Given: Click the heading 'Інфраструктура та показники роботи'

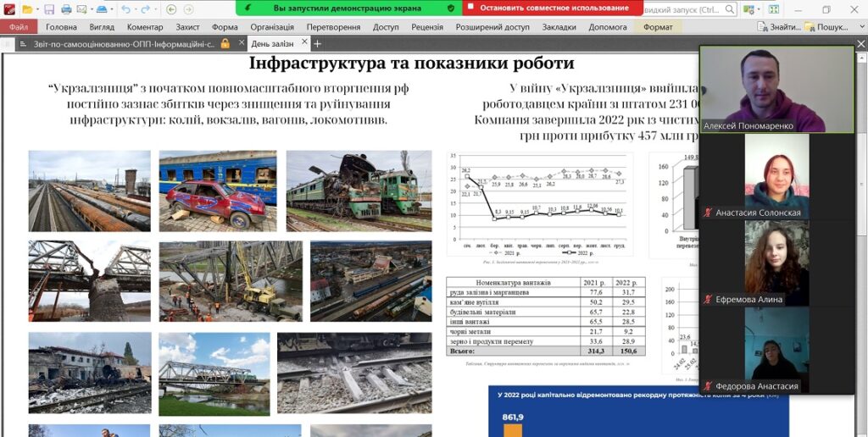Looking at the screenshot, I should pos(411,63).
